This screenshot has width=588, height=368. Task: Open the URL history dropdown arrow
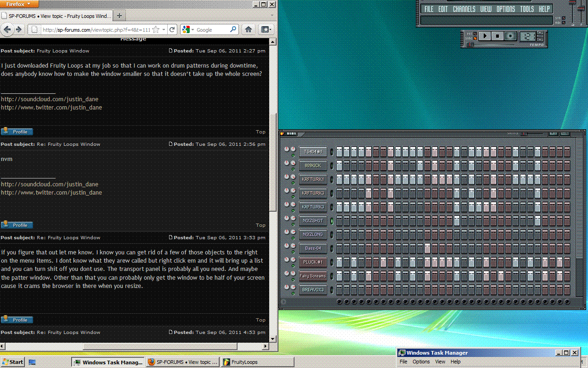pyautogui.click(x=164, y=29)
